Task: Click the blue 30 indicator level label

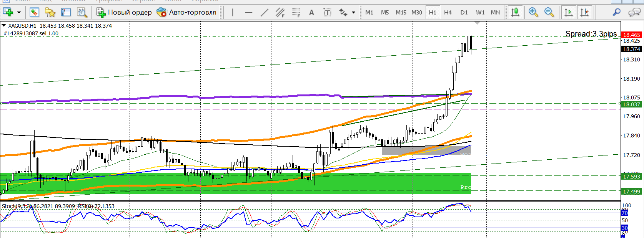Action: point(625,228)
